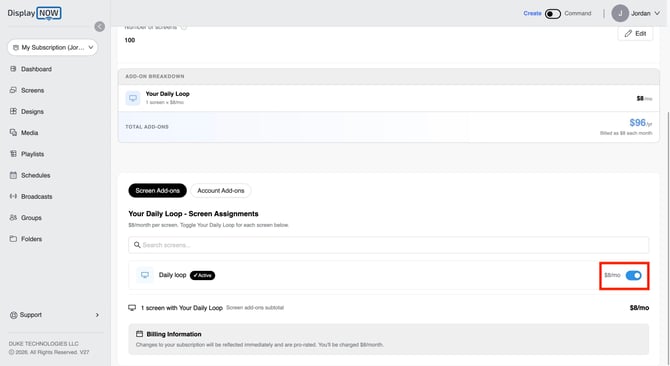Image resolution: width=670 pixels, height=366 pixels.
Task: Toggle the Create/Command mode switch
Action: point(552,14)
